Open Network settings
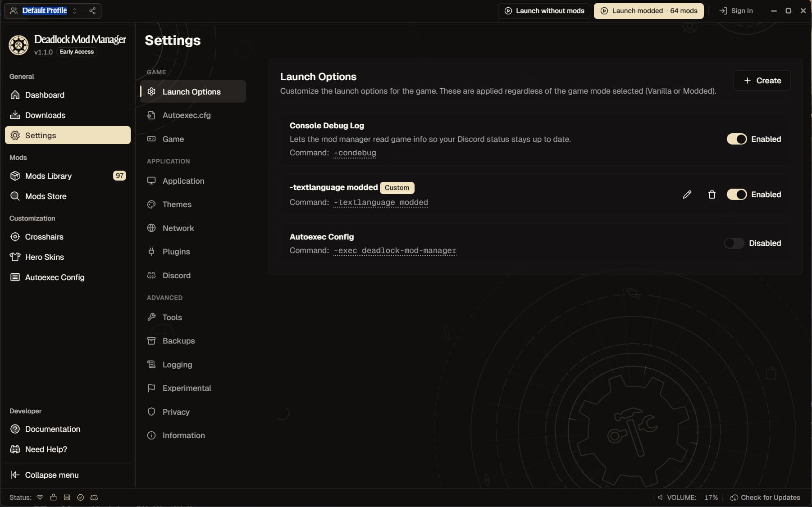This screenshot has width=812, height=507. (x=193, y=228)
